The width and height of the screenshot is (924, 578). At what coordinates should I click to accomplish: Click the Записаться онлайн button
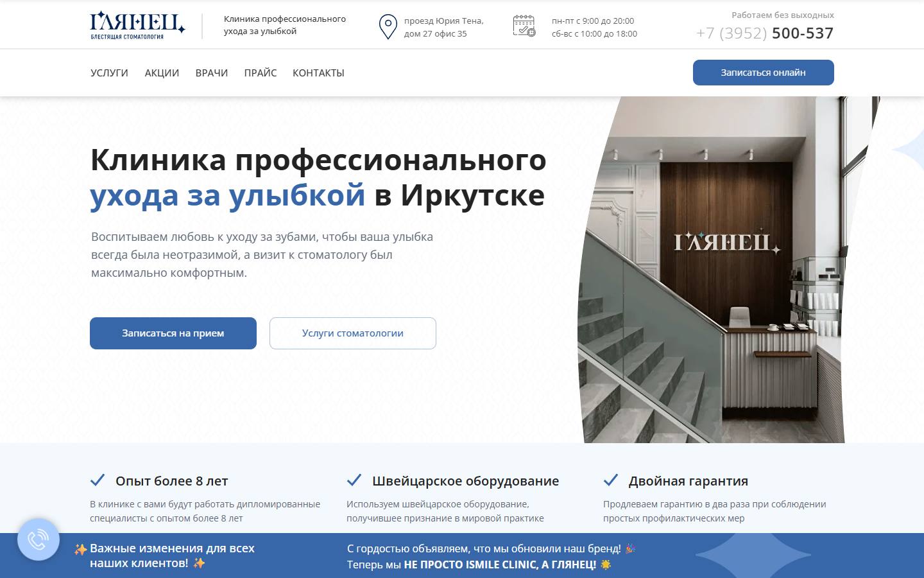764,73
